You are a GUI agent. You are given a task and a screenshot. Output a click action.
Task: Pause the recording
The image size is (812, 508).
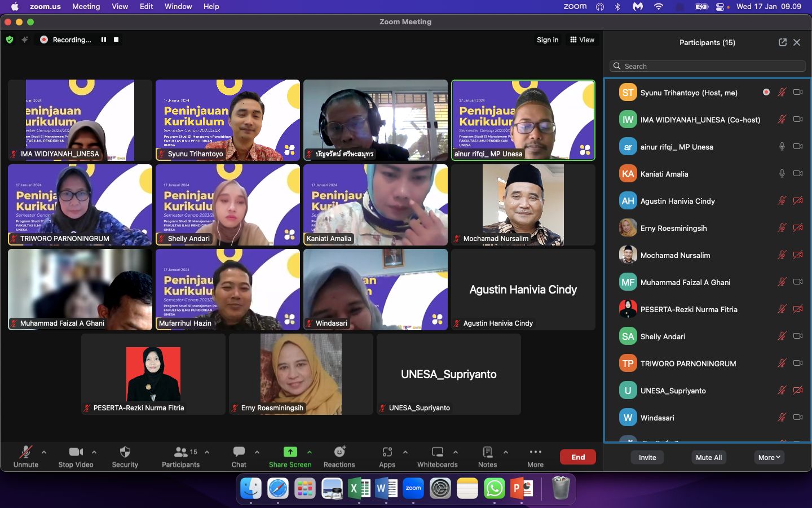point(104,40)
